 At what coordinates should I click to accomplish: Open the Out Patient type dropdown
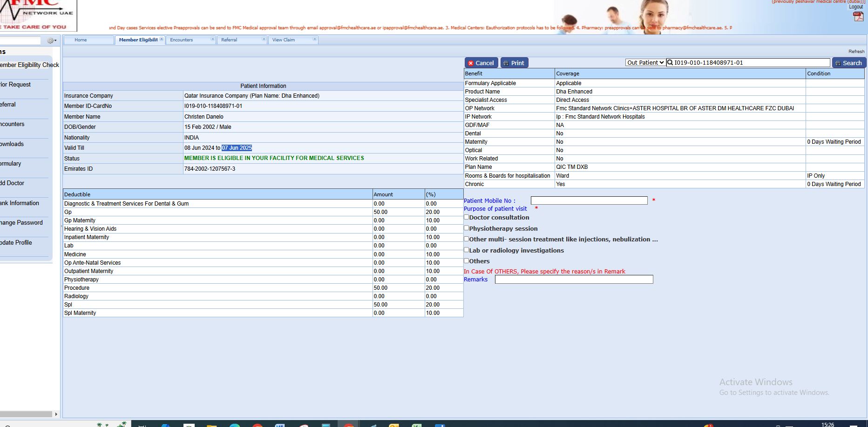(x=645, y=63)
